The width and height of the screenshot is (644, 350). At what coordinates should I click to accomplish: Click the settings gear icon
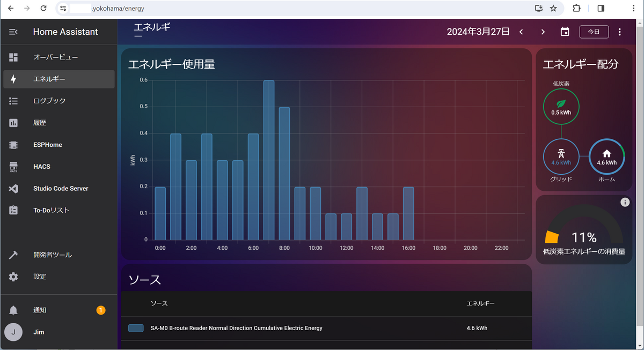click(13, 277)
